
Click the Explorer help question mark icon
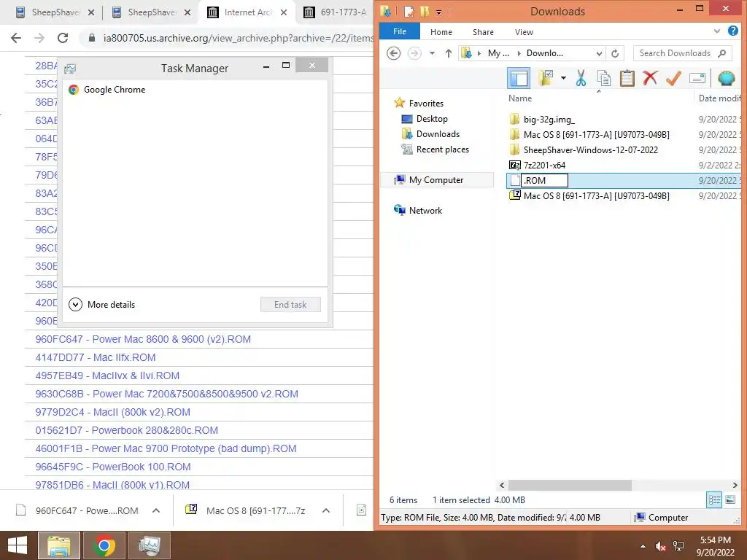click(732, 31)
